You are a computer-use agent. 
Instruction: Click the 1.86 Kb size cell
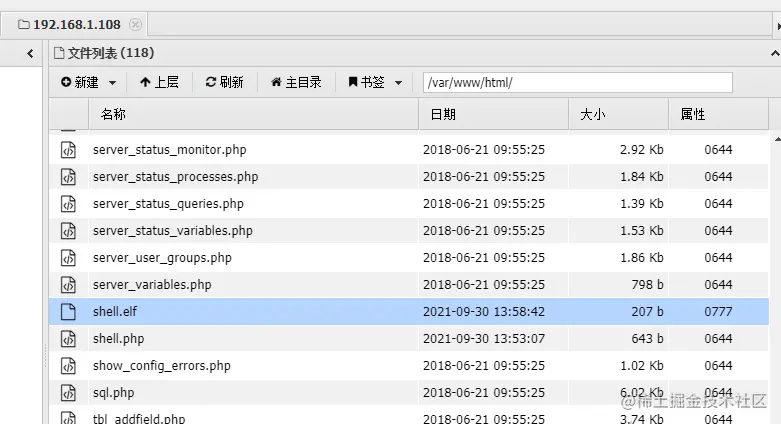642,258
